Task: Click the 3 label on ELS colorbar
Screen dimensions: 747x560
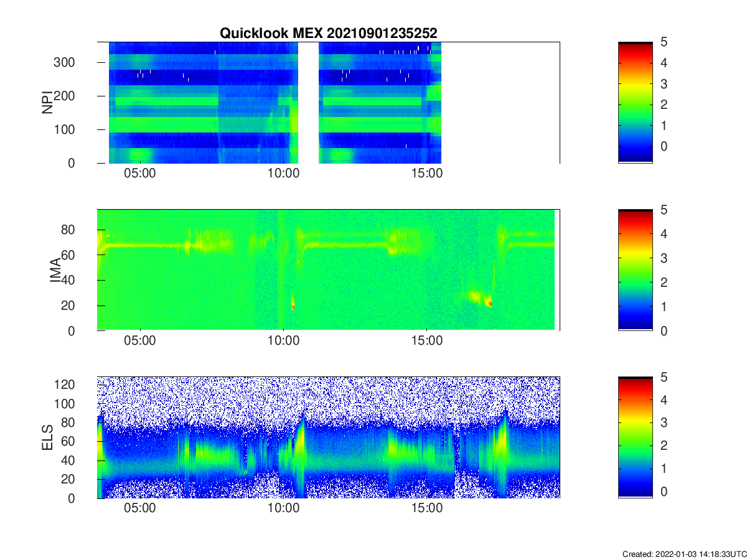Action: coord(663,422)
